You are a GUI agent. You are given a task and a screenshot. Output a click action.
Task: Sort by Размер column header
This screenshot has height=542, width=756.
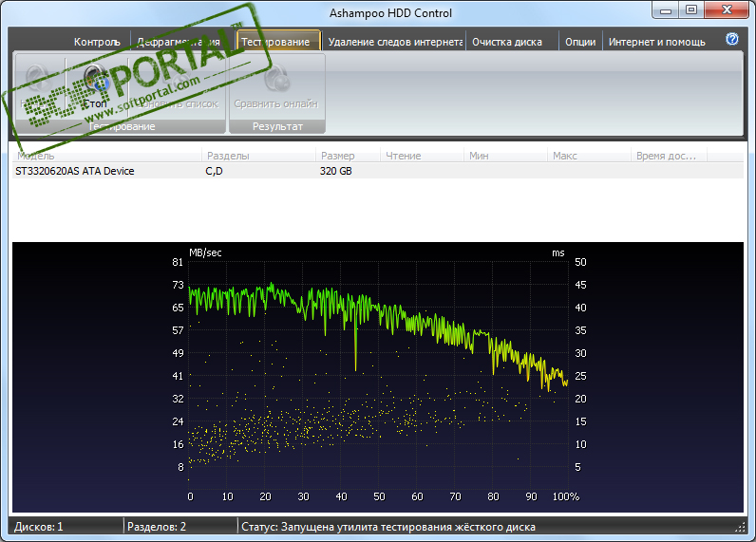[x=348, y=156]
